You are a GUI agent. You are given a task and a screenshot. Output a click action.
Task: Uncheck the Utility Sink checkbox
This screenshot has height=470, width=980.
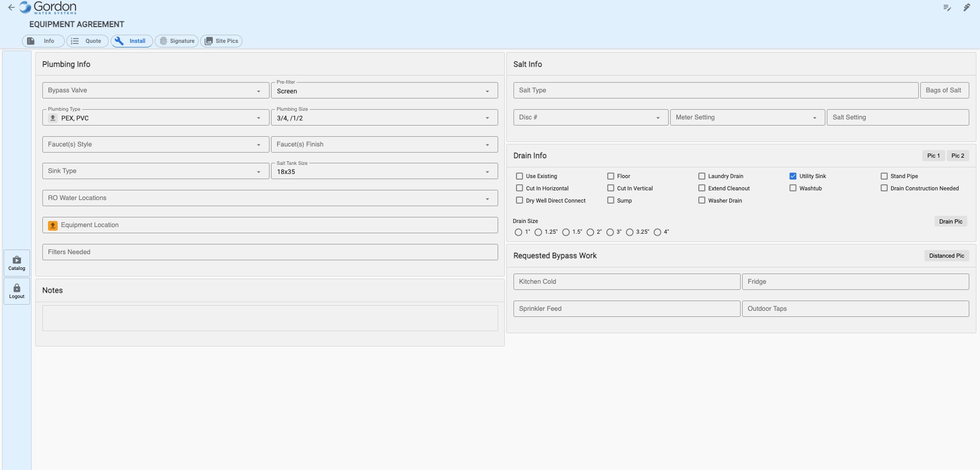793,176
